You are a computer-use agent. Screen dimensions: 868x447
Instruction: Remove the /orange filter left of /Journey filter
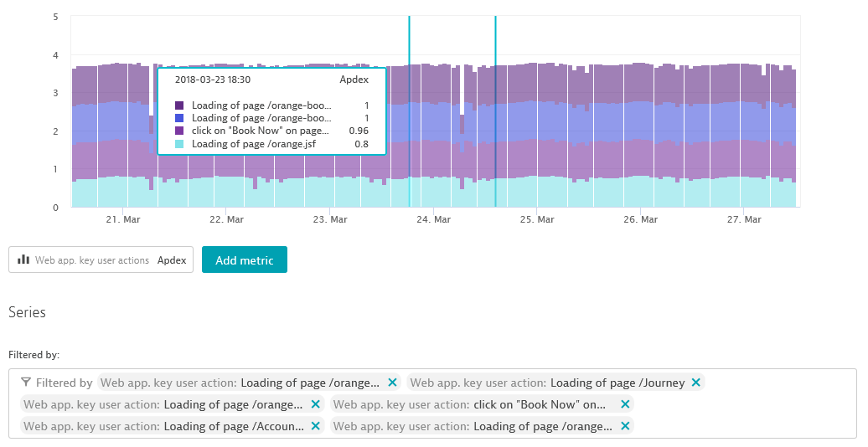[x=392, y=383]
